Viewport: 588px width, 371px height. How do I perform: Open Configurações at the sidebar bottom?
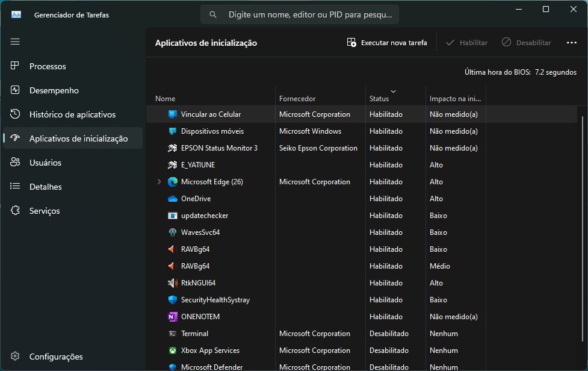(55, 357)
